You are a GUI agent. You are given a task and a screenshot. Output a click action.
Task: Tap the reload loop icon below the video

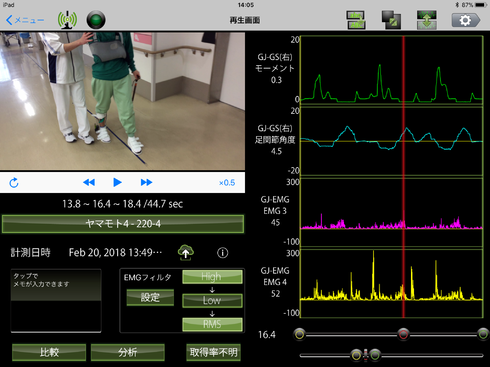(14, 183)
